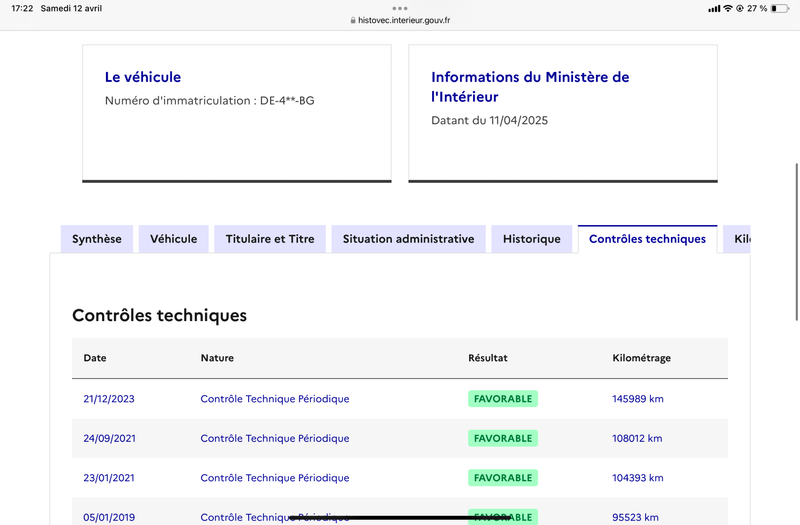Viewport: 800px width, 525px height.
Task: Click the Contrôles techniques section heading
Action: coord(159,315)
